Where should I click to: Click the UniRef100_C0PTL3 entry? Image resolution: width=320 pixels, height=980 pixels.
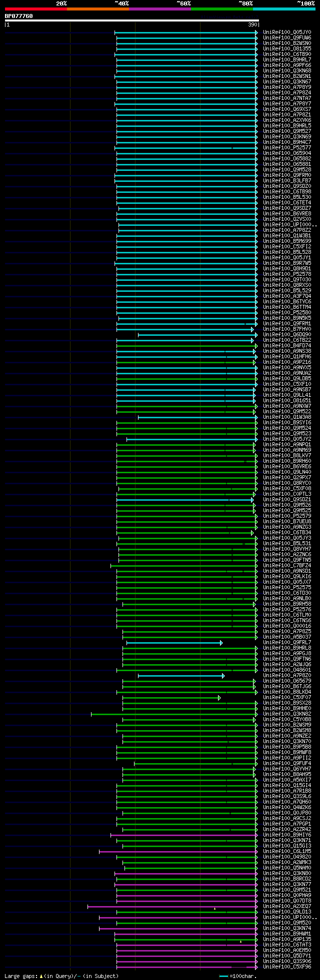(x=287, y=494)
